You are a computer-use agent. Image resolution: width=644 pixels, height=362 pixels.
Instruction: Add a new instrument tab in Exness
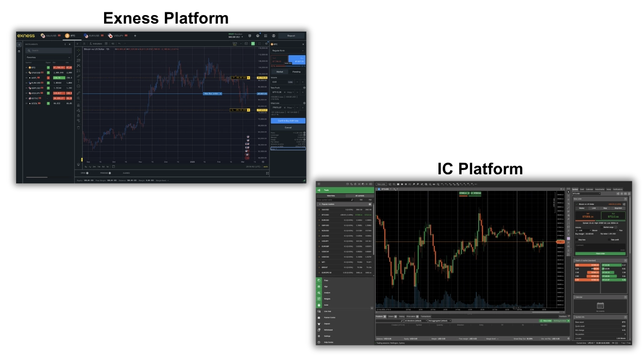(135, 36)
